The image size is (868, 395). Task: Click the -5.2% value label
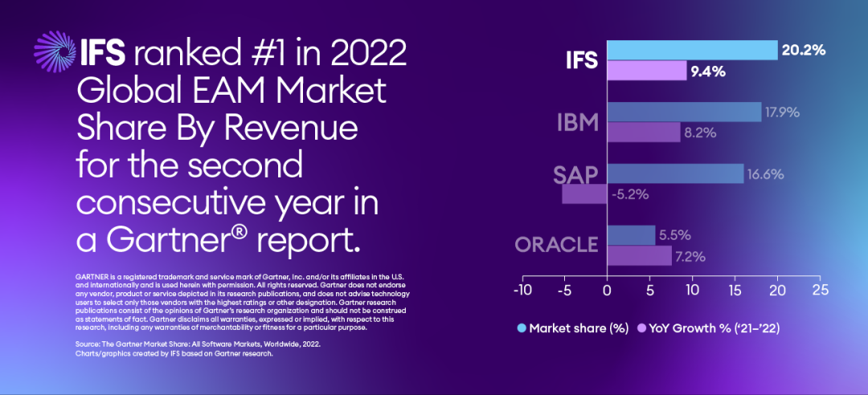(629, 195)
